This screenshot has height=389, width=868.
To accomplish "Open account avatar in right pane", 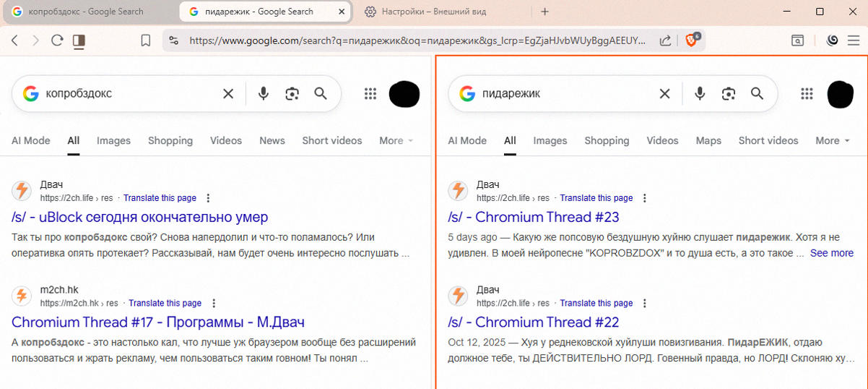I will pos(841,95).
